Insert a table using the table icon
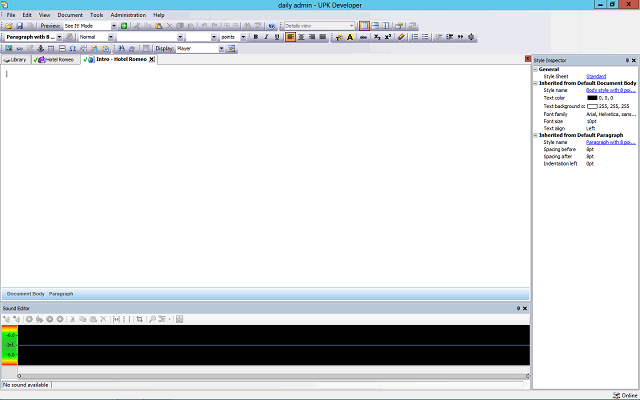 pyautogui.click(x=51, y=49)
